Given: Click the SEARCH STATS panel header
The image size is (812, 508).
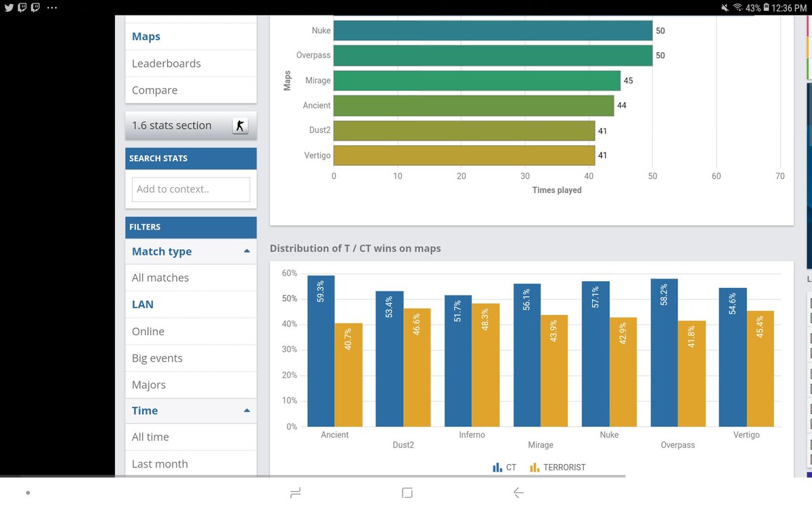Looking at the screenshot, I should (x=191, y=158).
